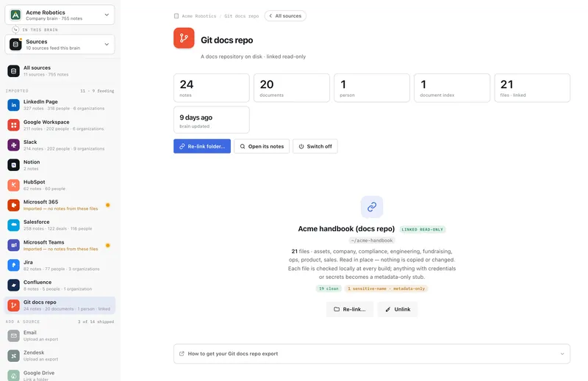Click the large Git branch header icon
Viewport: 588px width, 381px height.
point(184,38)
